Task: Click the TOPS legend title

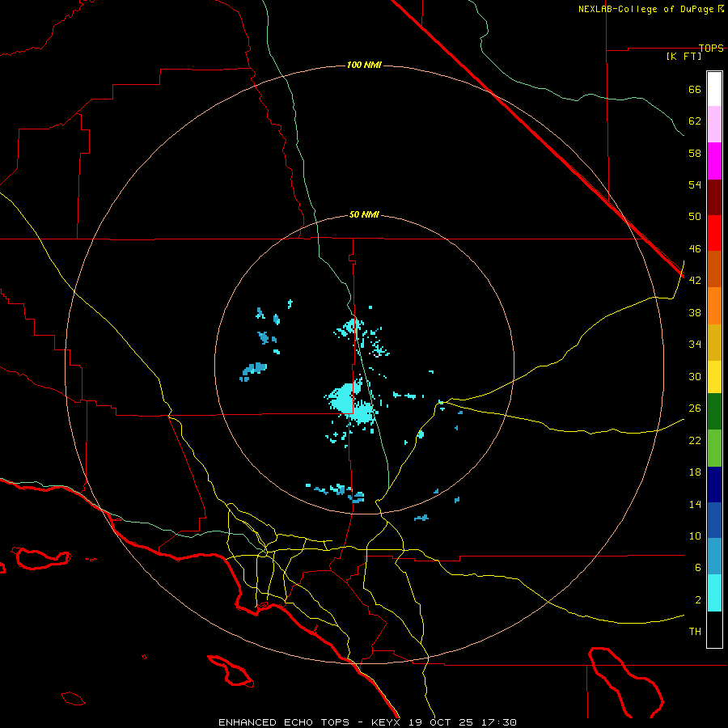Action: tap(711, 48)
